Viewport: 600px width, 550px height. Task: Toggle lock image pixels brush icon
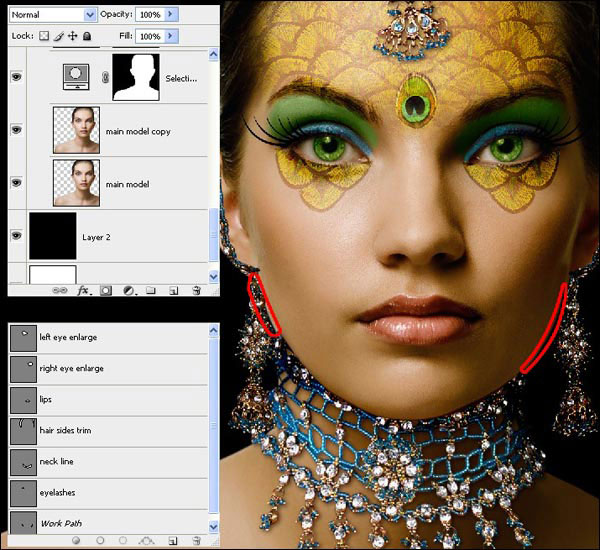click(x=59, y=36)
